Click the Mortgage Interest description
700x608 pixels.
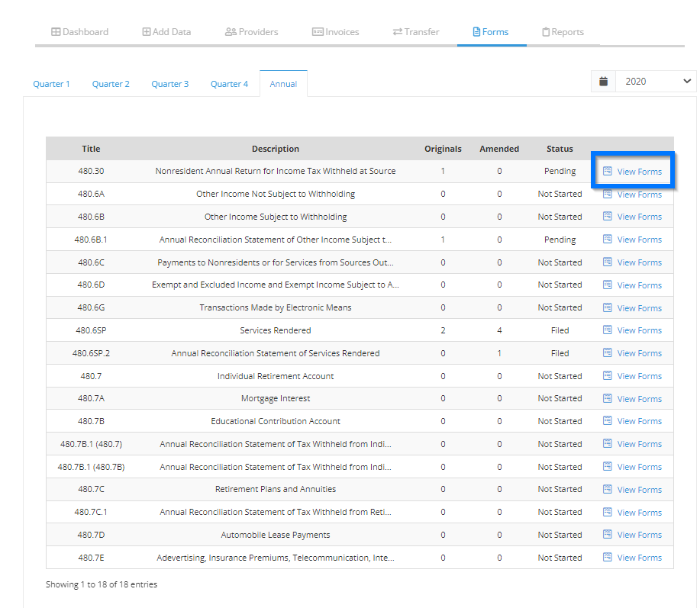(x=276, y=398)
